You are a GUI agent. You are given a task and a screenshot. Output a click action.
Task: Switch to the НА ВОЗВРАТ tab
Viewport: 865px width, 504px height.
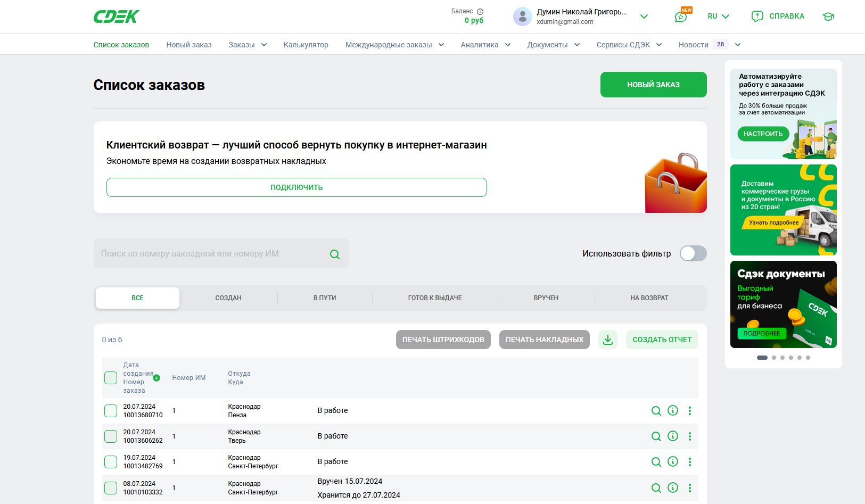(x=649, y=298)
